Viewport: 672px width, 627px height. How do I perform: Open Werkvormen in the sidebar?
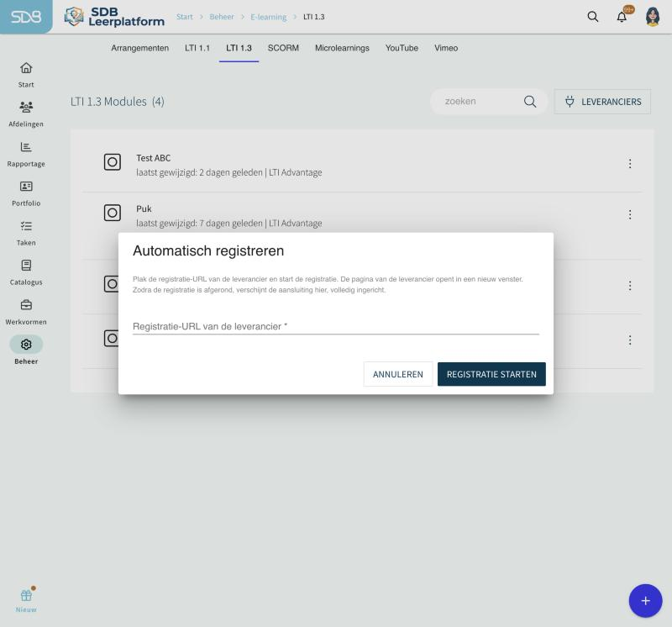point(26,312)
